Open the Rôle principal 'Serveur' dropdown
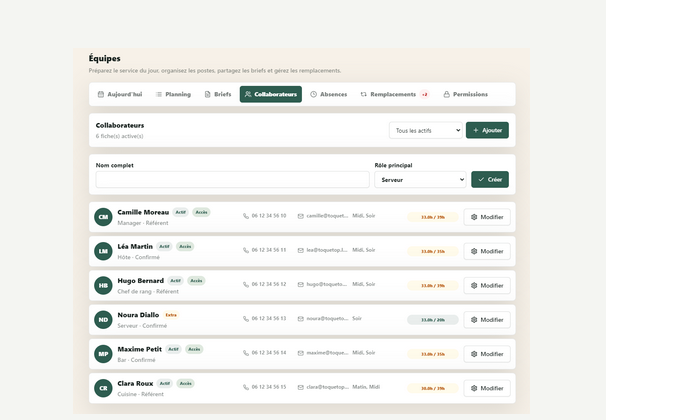The height and width of the screenshot is (420, 680). pos(420,180)
